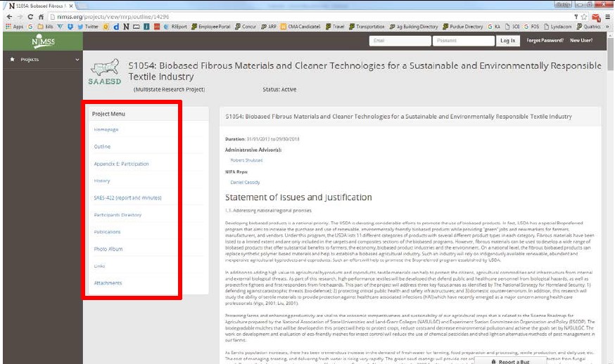Bookmark this page with the star icon
Image resolution: width=615 pixels, height=364 pixels.
(x=583, y=16)
